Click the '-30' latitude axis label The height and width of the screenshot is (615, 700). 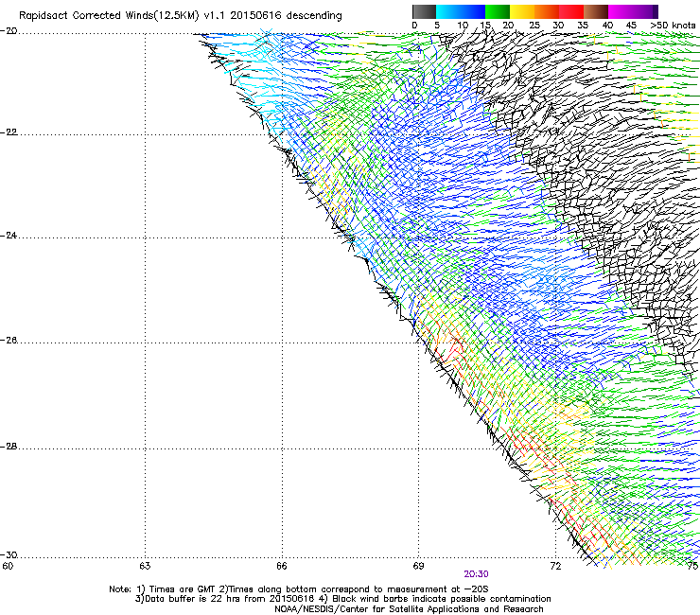(9, 554)
